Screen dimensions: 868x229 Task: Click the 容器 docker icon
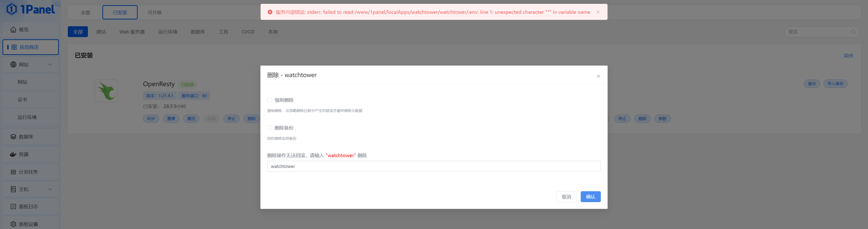pyautogui.click(x=13, y=154)
